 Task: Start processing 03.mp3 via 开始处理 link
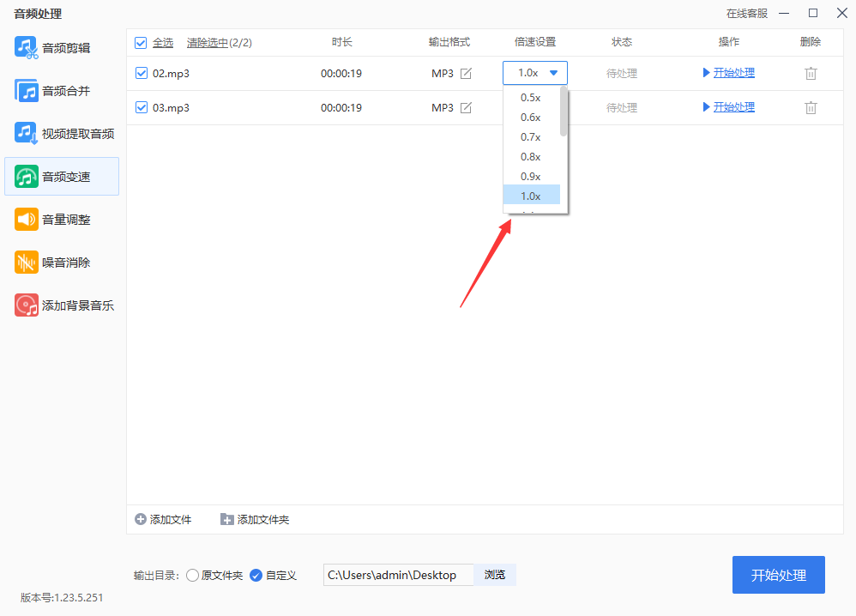733,107
